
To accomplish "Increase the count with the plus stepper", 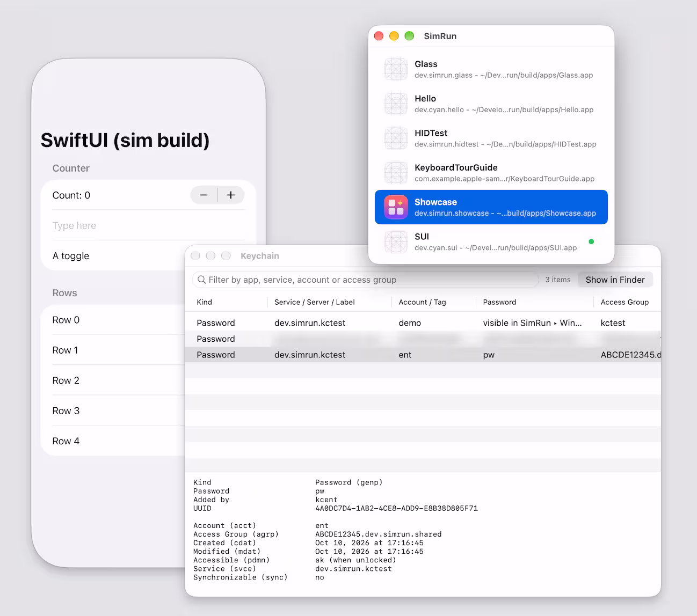I will pyautogui.click(x=231, y=195).
